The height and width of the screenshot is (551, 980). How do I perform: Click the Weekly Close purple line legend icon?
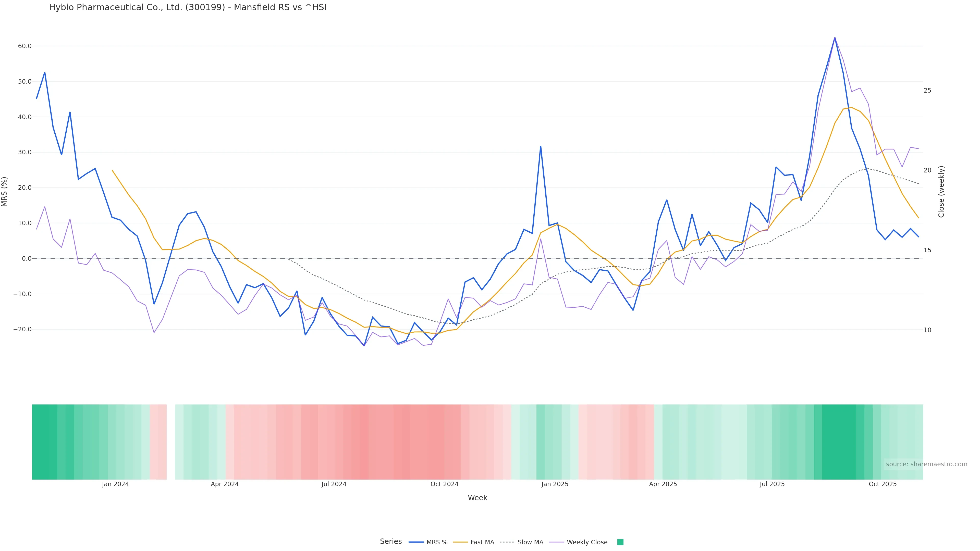pos(557,542)
